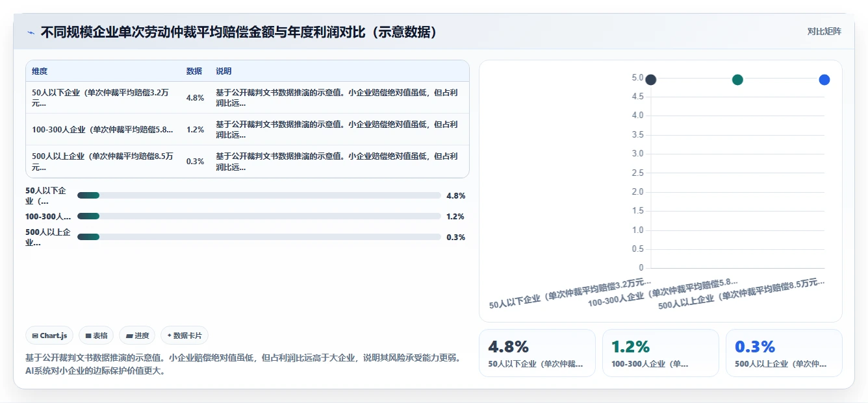Click the 表格 tag
Image resolution: width=868 pixels, height=403 pixels.
(96, 336)
